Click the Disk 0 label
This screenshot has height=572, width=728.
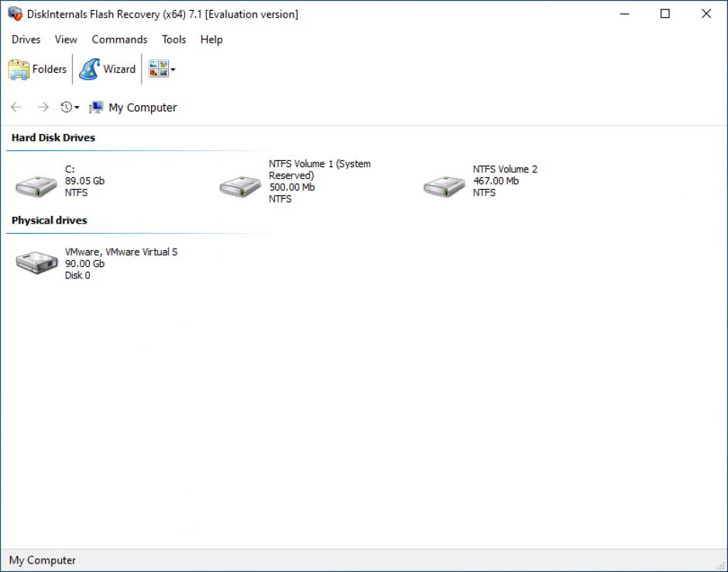(x=77, y=276)
